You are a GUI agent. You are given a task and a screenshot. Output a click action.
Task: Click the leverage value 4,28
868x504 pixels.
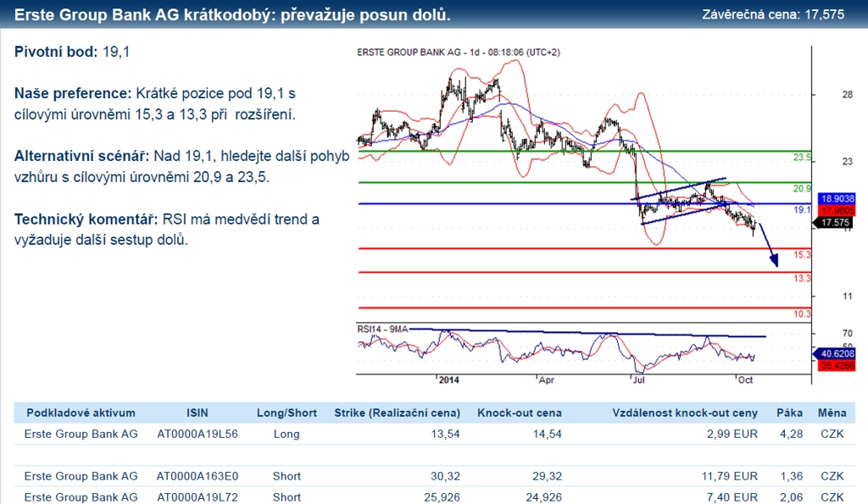tap(792, 435)
